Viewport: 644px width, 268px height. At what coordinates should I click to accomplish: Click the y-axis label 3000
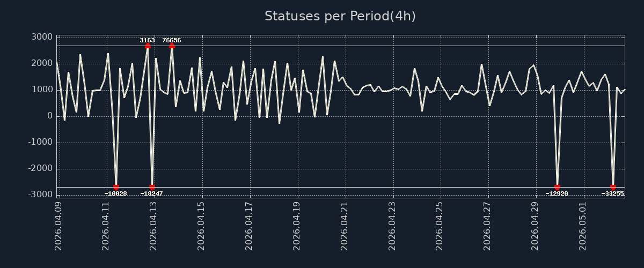click(x=42, y=37)
